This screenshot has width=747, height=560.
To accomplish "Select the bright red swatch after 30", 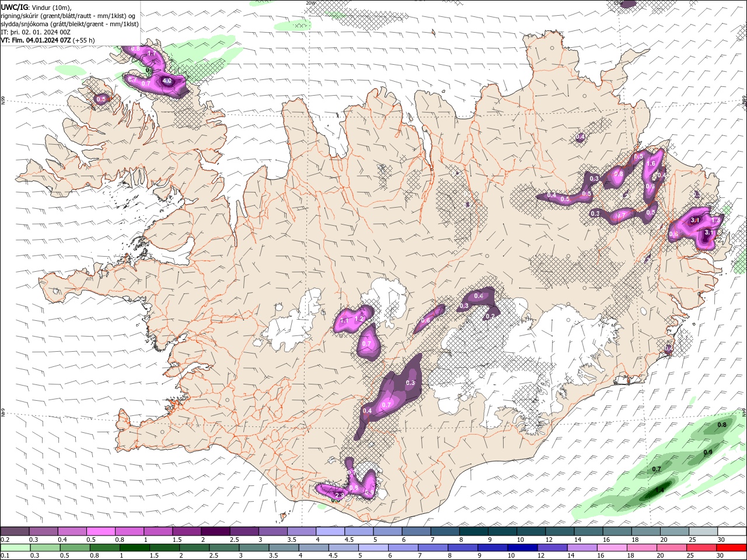I will [731, 547].
